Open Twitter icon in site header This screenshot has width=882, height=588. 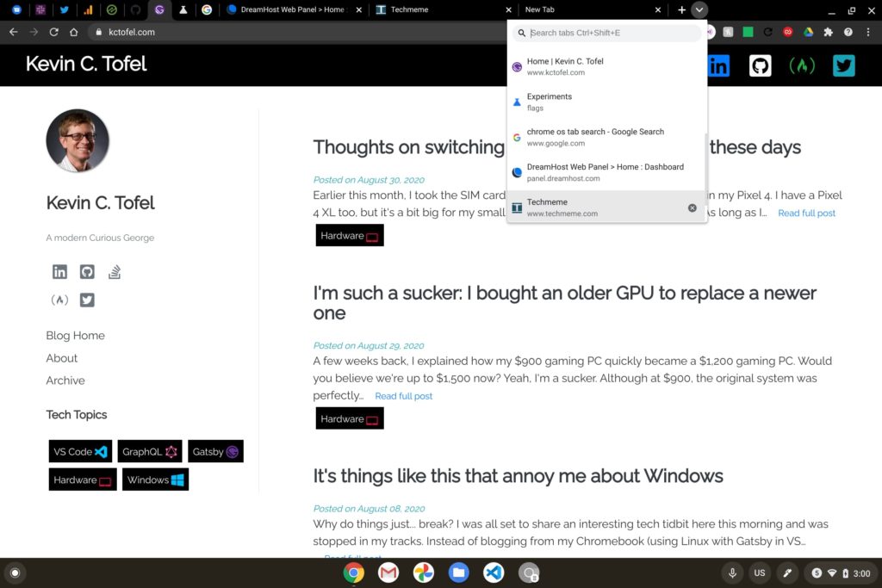pos(844,65)
